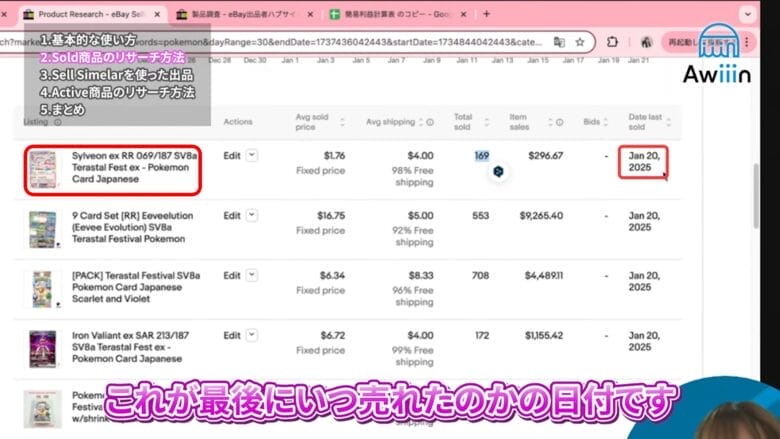This screenshot has width=780, height=439.
Task: Click avg shipping value $8.33
Action: pos(421,276)
